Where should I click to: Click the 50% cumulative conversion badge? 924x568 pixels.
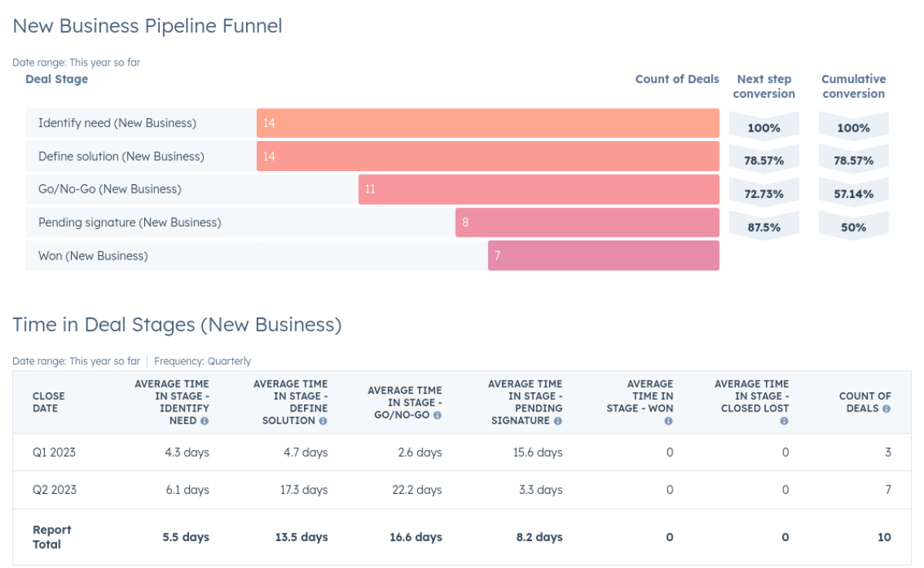(853, 227)
